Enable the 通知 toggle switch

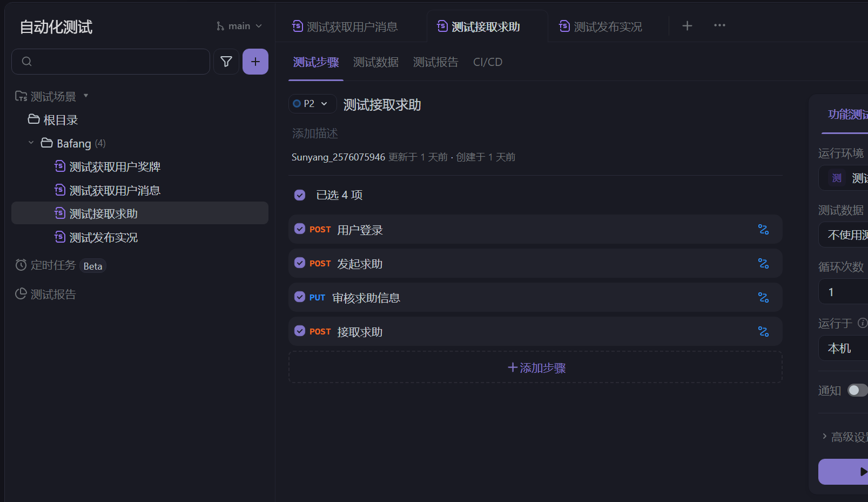tap(858, 390)
